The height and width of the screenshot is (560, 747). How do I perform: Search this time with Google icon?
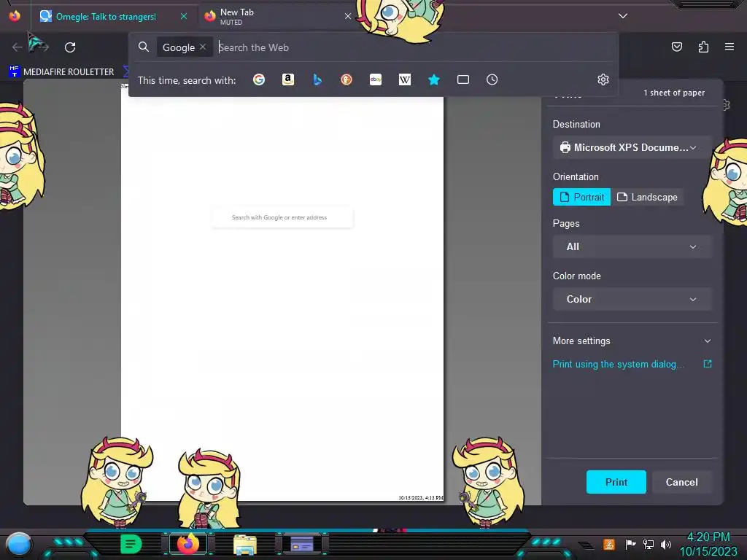(x=259, y=79)
